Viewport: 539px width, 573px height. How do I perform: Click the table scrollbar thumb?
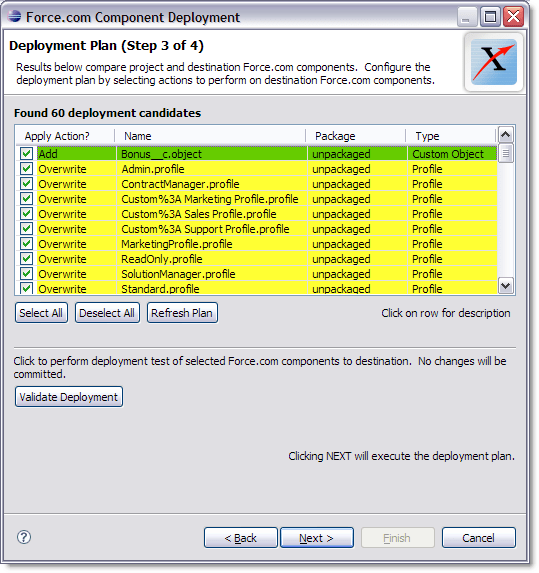coord(506,153)
